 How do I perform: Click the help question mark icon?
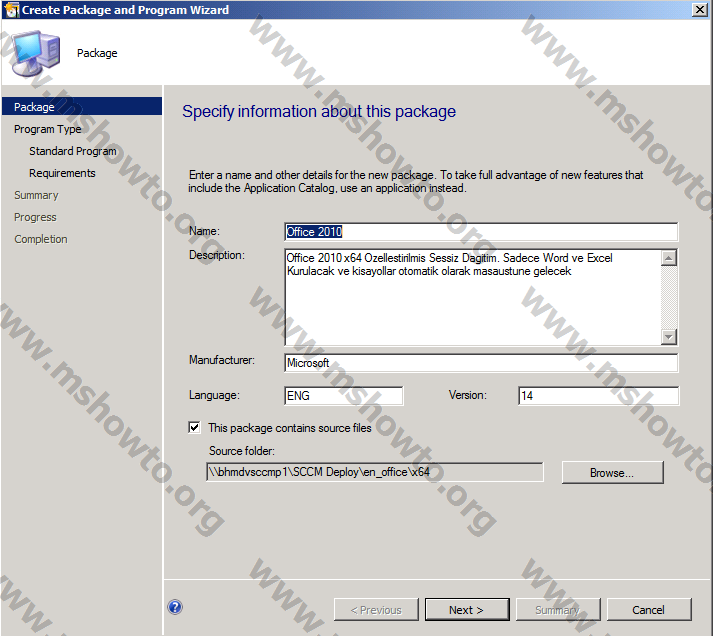(x=175, y=607)
